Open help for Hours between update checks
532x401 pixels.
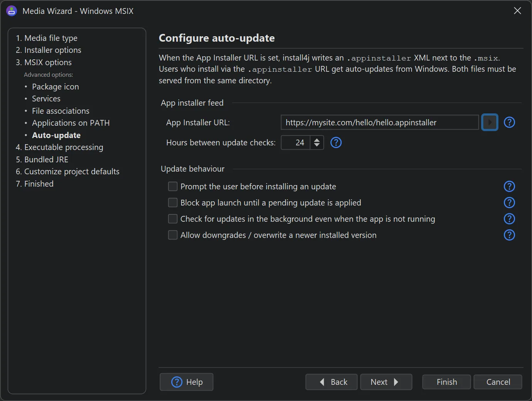(x=336, y=143)
